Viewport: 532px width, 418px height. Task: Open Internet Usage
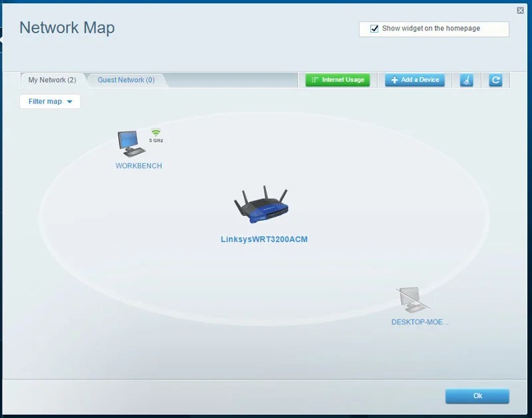pyautogui.click(x=338, y=80)
